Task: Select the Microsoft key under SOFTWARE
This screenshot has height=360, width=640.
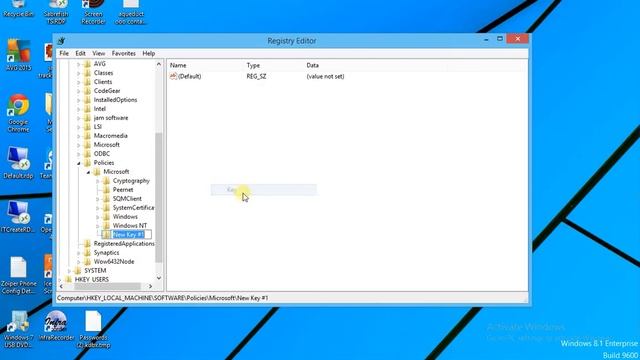Action: [107, 145]
